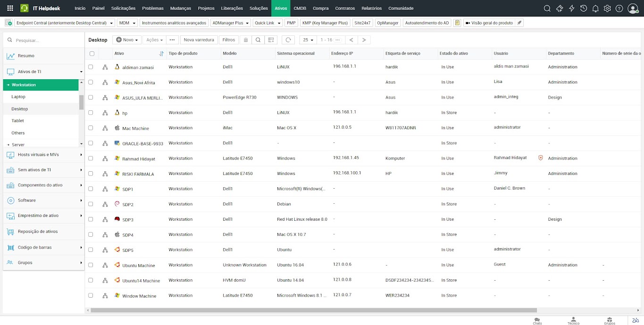644x325 pixels.
Task: Switch to the Solicitações tab
Action: point(123,8)
